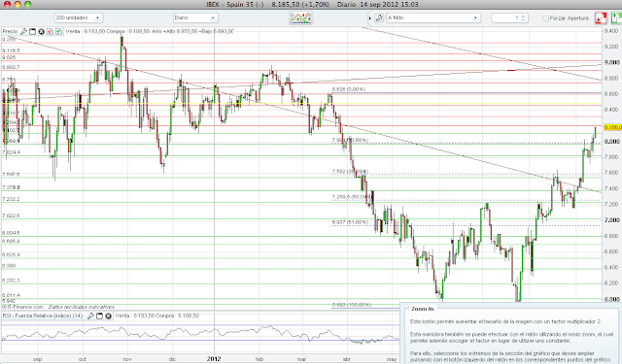Click the nov month label on time axis
This screenshot has width=622, height=364.
[127, 359]
